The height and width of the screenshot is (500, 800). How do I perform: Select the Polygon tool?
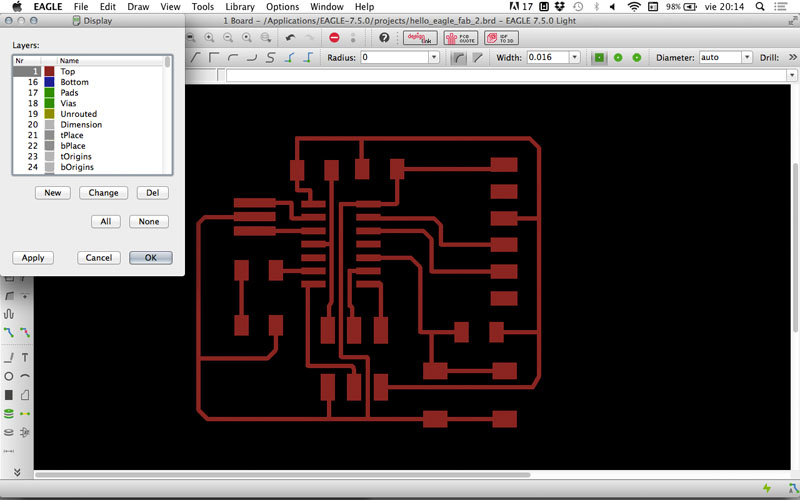point(25,395)
